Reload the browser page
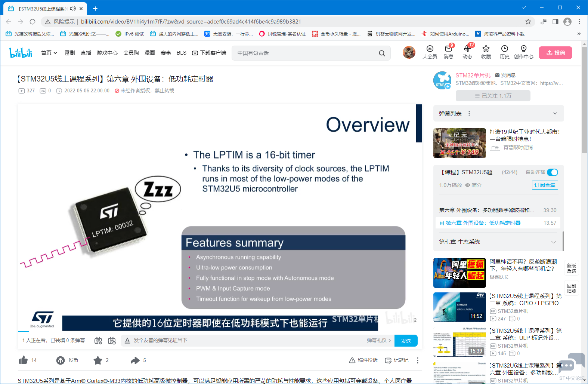Viewport: 588px width, 384px height. (x=33, y=22)
